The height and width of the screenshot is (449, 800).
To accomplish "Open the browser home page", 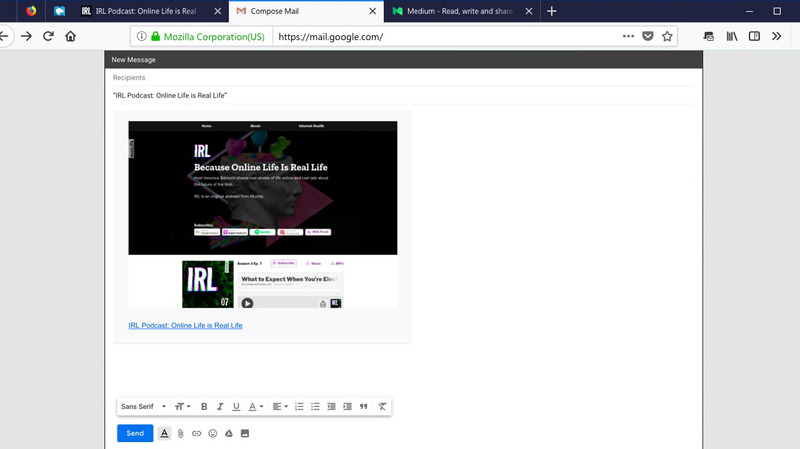I will tap(70, 36).
